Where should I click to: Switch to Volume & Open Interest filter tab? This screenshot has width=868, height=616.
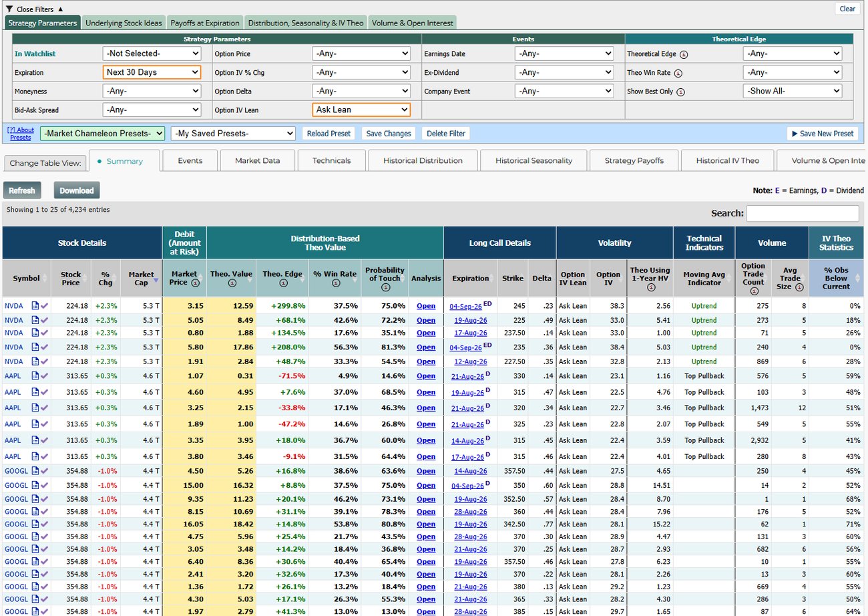(x=413, y=23)
